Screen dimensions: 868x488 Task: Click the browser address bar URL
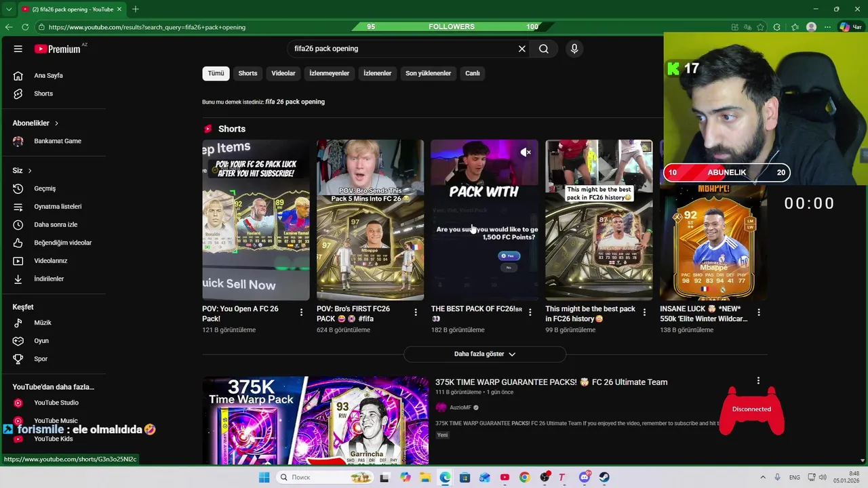pos(147,27)
